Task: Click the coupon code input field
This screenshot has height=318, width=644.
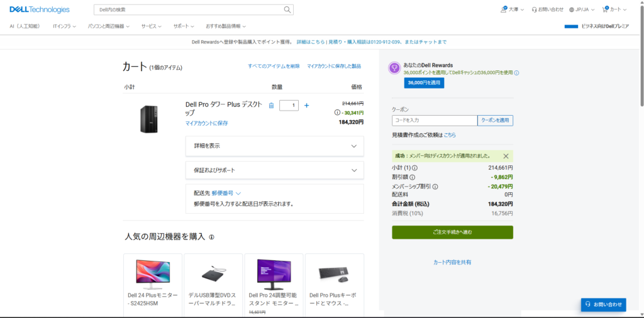Action: pyautogui.click(x=434, y=121)
